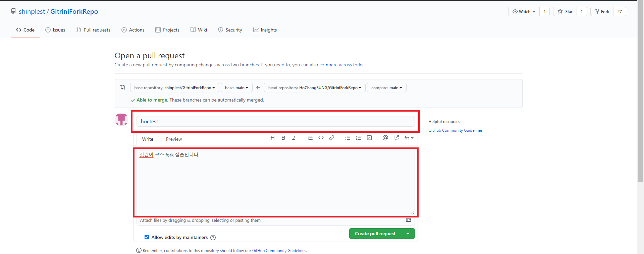Open the compare: main branch dropdown

coord(387,88)
